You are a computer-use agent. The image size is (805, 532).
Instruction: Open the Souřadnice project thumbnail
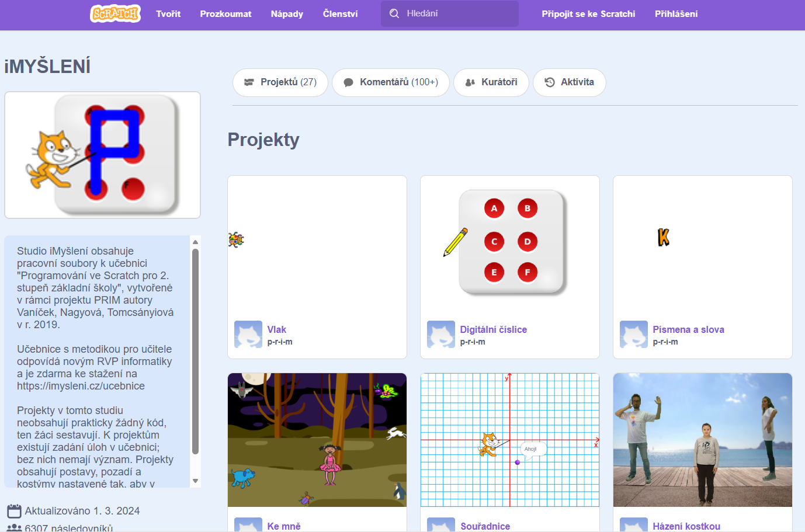[x=509, y=440]
